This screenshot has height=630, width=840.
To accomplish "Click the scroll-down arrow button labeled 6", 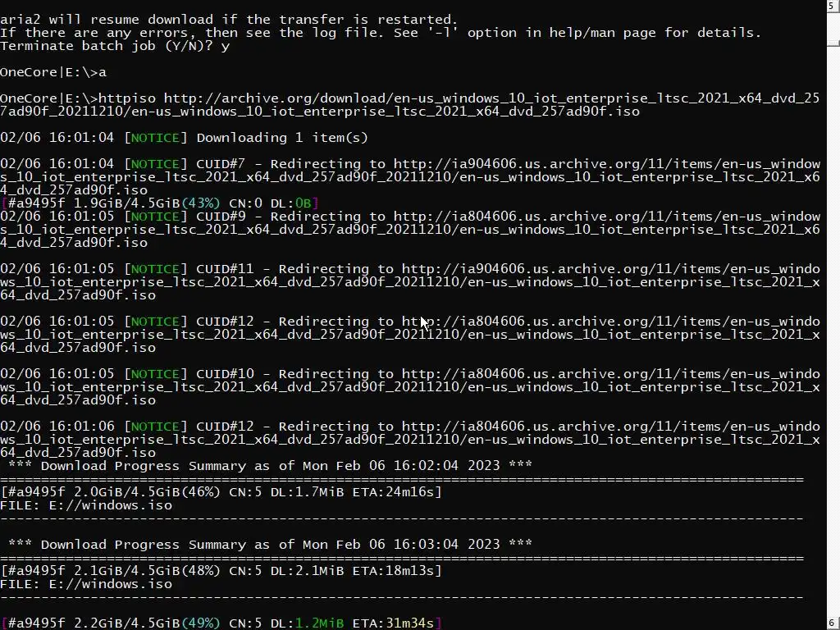I will [833, 623].
